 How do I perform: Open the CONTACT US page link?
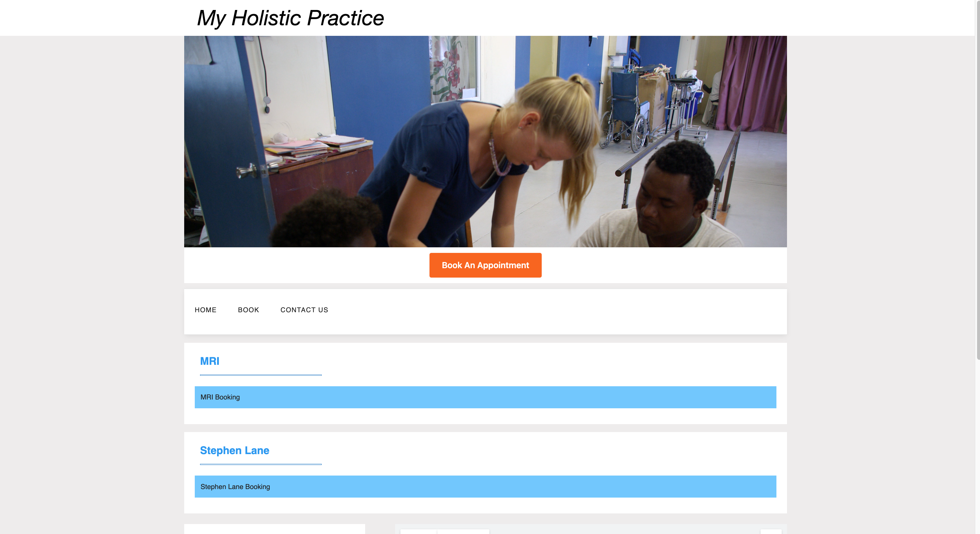304,310
